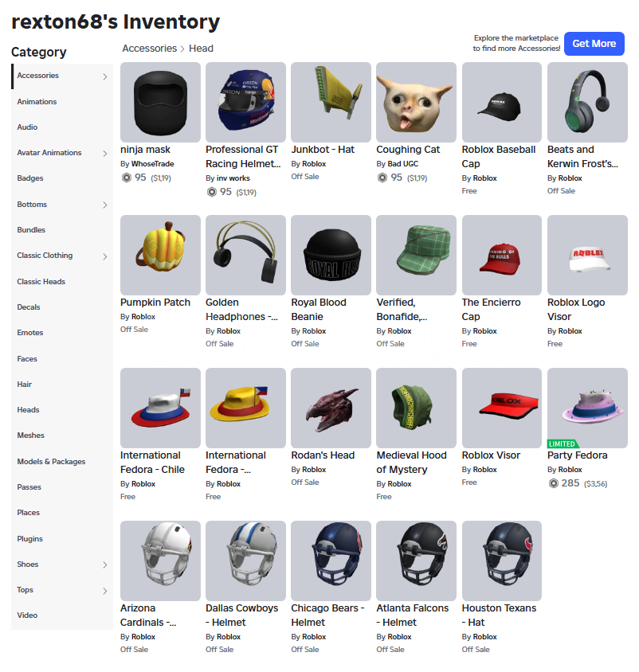Open the Party Fedora limited item
639x672 pixels.
[x=587, y=408]
